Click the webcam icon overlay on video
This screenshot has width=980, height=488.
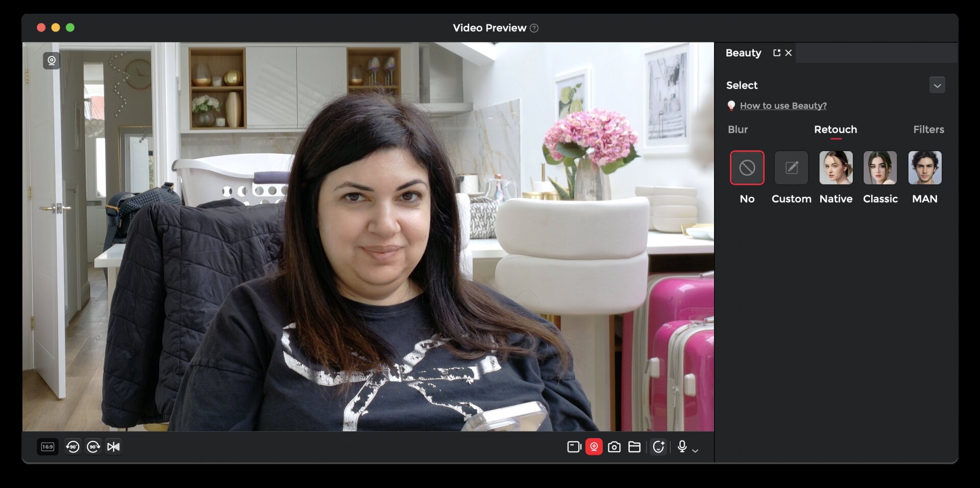(52, 61)
